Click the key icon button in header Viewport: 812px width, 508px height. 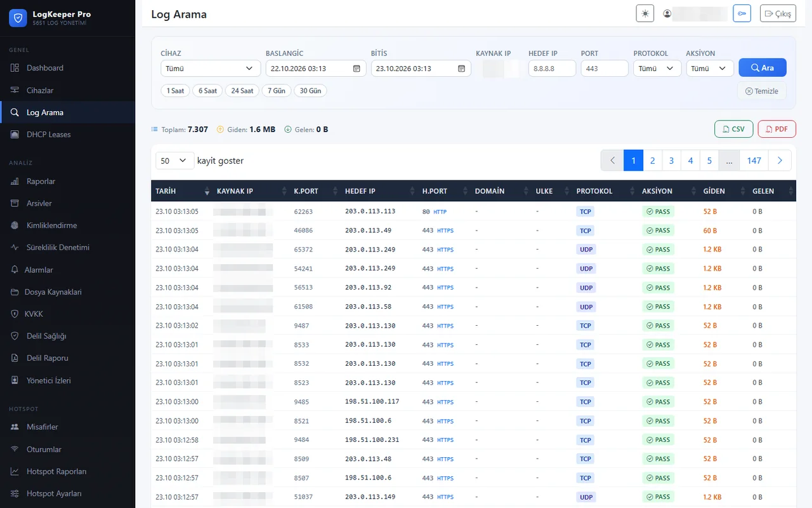coord(742,13)
